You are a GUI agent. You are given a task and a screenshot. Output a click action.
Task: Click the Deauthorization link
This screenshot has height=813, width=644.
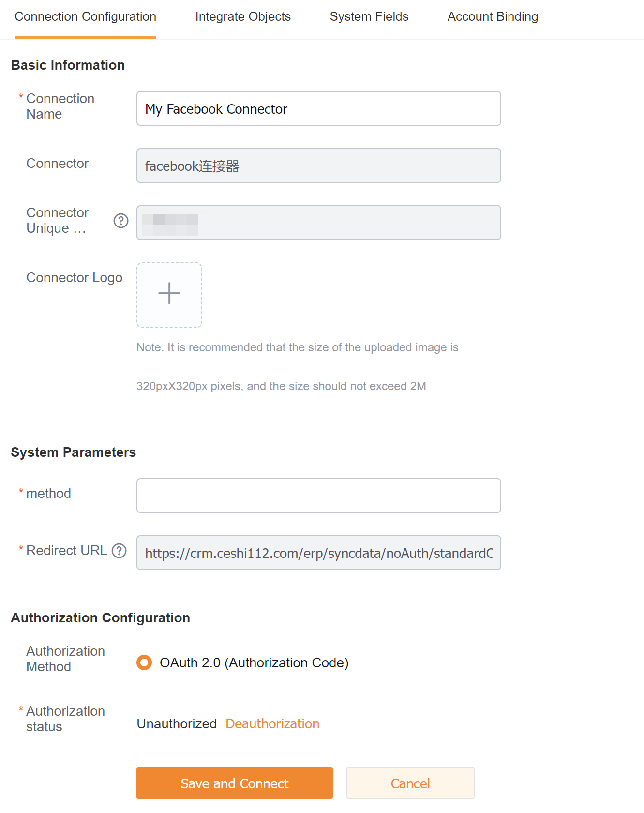point(272,724)
